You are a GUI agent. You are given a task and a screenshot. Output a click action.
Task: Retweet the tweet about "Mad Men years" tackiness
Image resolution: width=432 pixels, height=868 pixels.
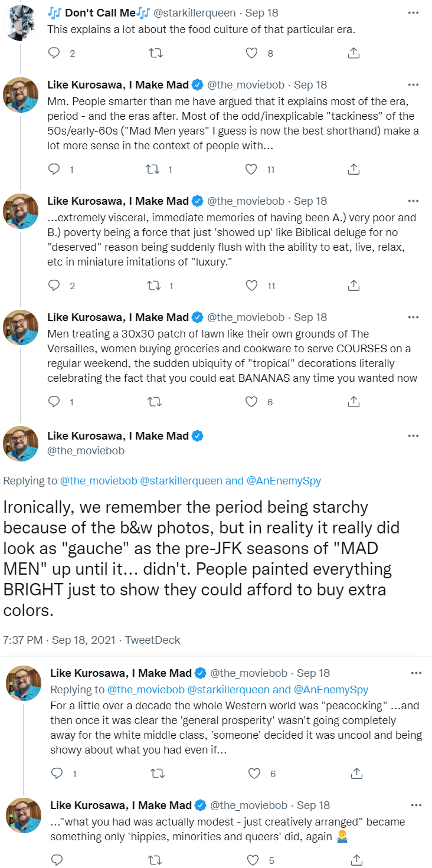point(152,169)
